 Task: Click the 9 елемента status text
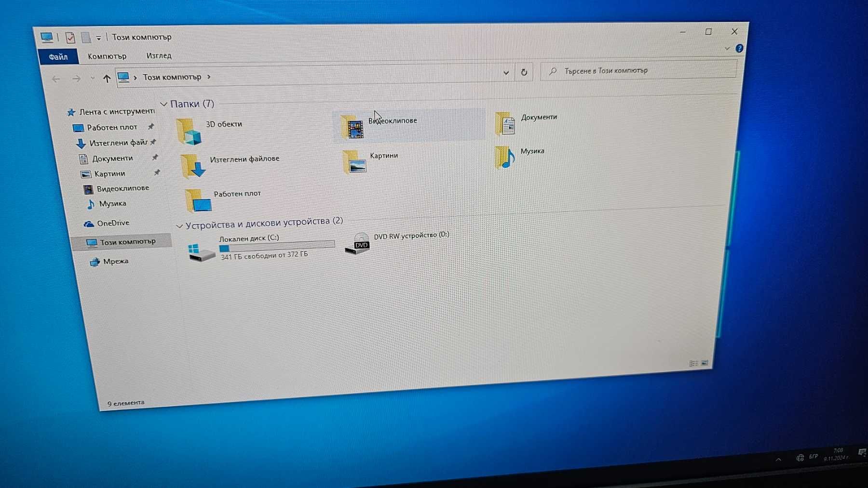click(126, 403)
